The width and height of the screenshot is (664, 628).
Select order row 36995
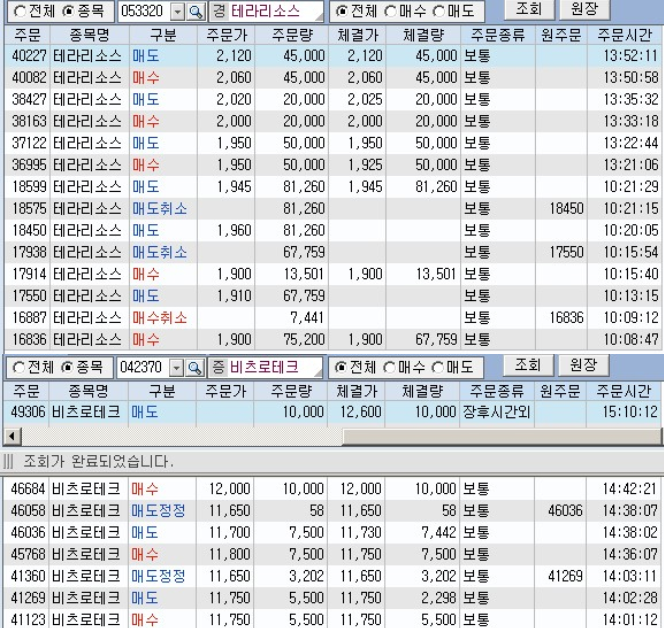[x=333, y=165]
